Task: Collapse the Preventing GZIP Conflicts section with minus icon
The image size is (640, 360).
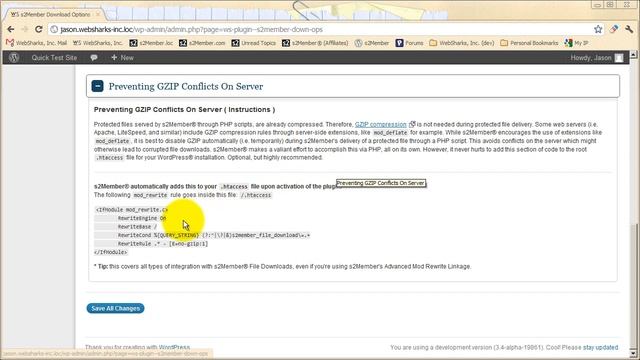Action: point(97,86)
